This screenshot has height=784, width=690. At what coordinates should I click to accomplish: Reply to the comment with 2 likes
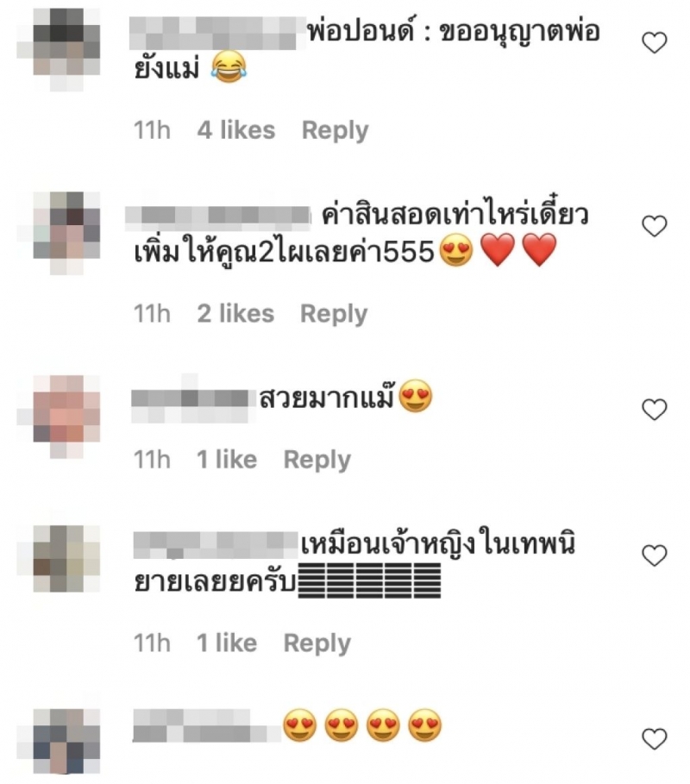pos(334,314)
